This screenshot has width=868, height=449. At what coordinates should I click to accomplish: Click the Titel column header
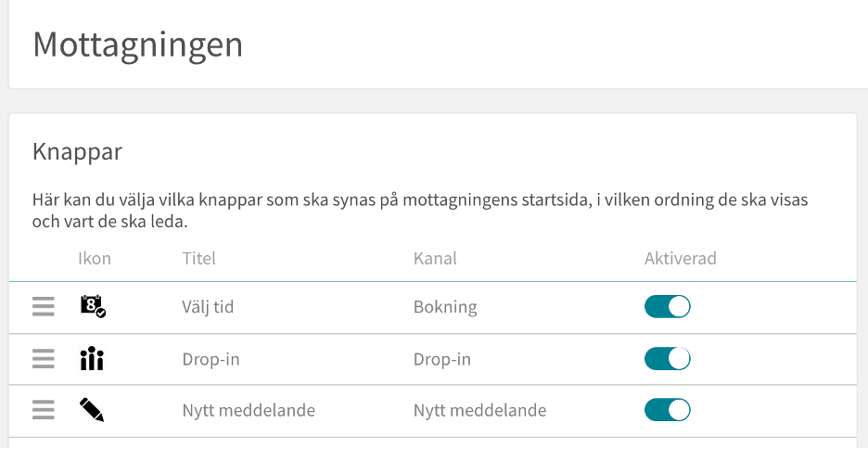click(x=198, y=259)
